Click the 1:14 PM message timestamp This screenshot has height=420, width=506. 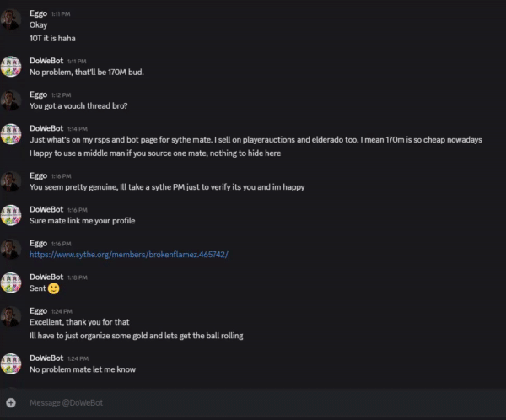click(76, 129)
